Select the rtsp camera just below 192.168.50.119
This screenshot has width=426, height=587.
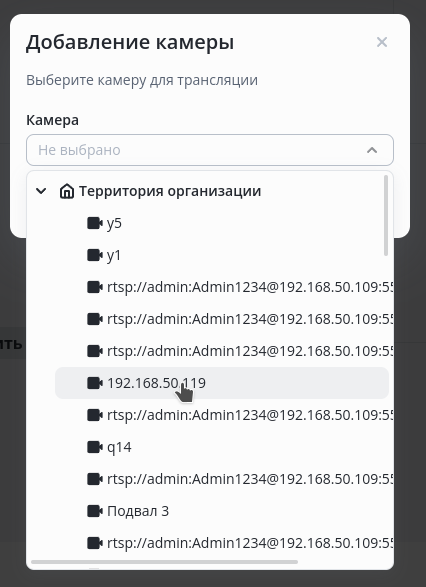click(222, 415)
